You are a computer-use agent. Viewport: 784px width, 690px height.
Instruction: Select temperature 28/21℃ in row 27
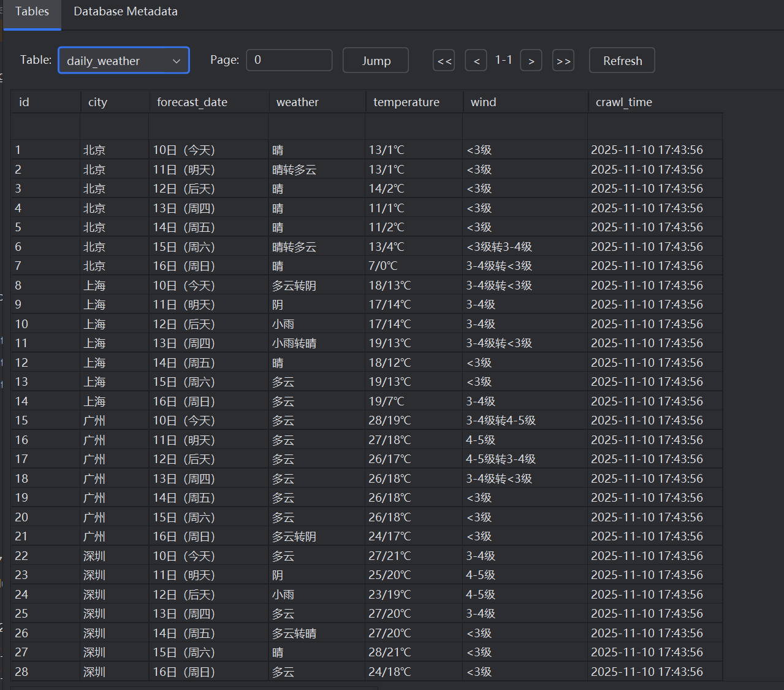(414, 652)
